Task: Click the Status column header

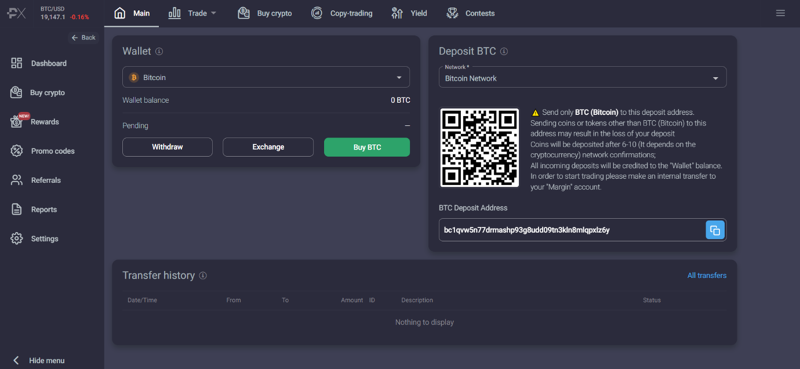Action: click(x=652, y=300)
